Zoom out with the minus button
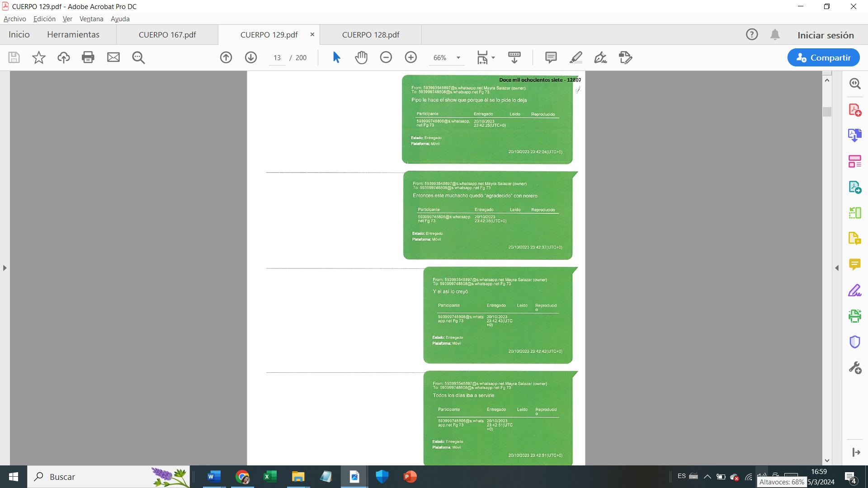 pos(386,57)
